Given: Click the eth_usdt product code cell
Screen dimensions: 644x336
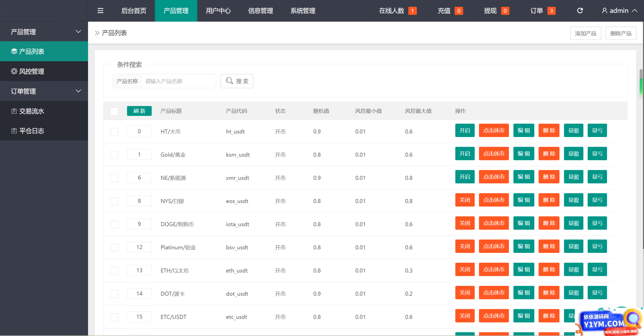Looking at the screenshot, I should point(237,271).
